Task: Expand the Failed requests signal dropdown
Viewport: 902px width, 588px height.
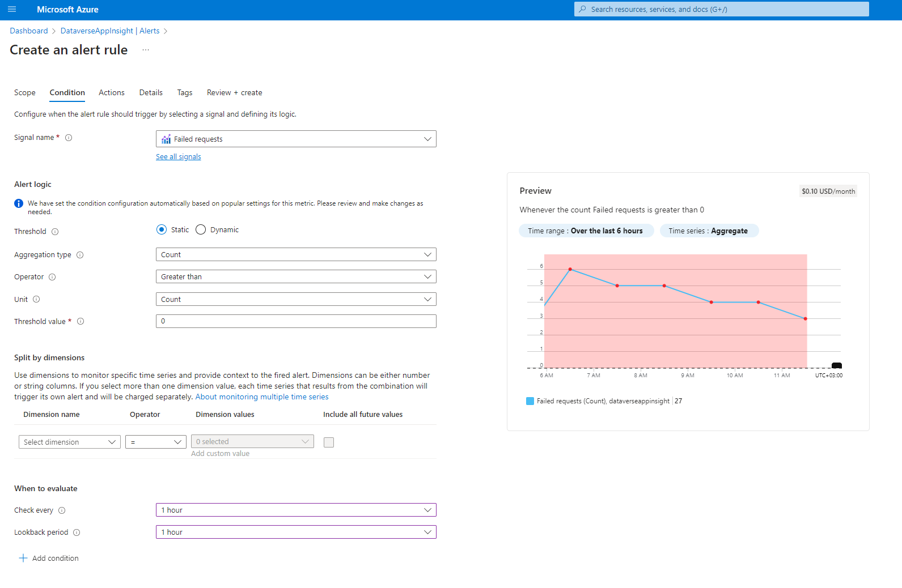Action: (295, 139)
